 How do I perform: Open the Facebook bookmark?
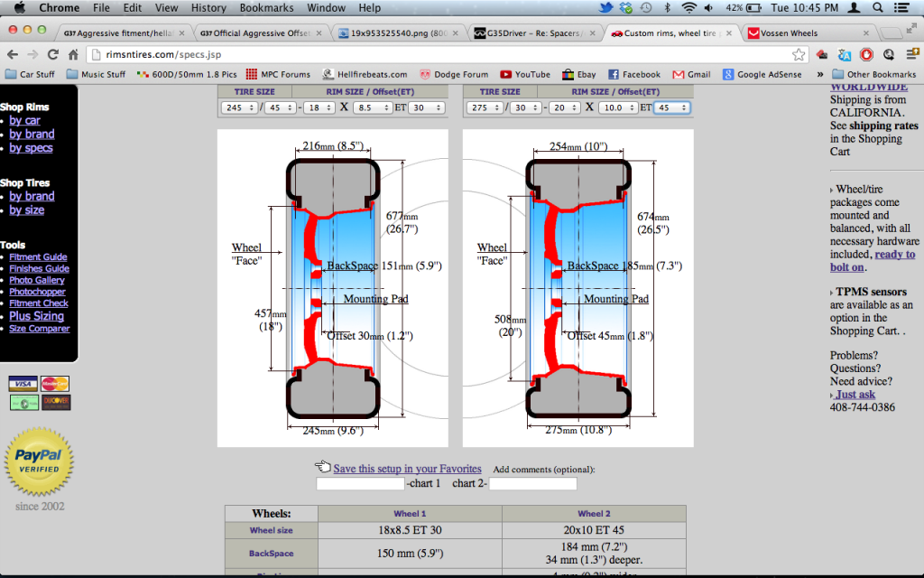[634, 74]
